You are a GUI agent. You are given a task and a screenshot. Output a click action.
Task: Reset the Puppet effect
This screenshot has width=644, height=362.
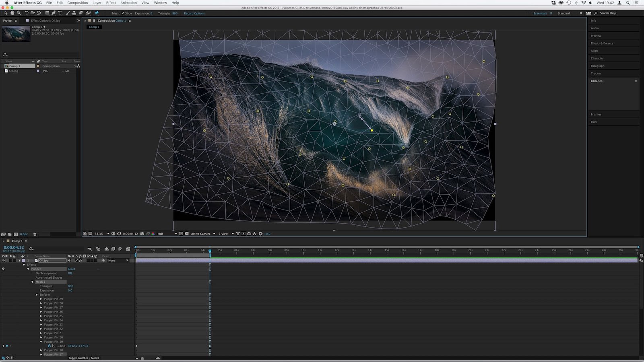coord(71,269)
